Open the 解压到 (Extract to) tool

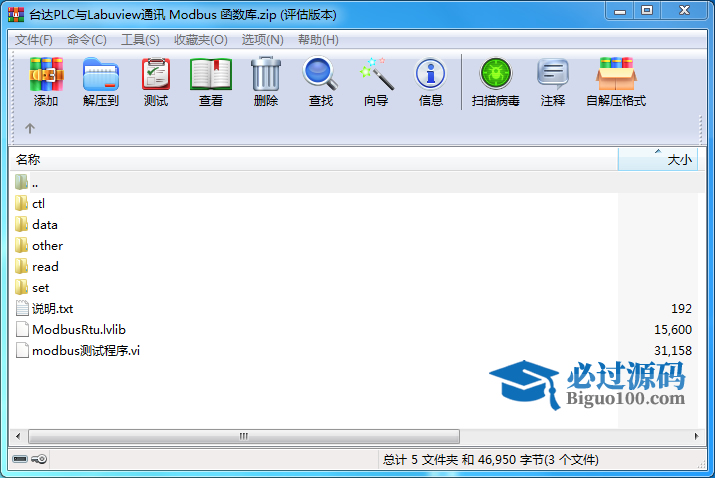click(101, 74)
